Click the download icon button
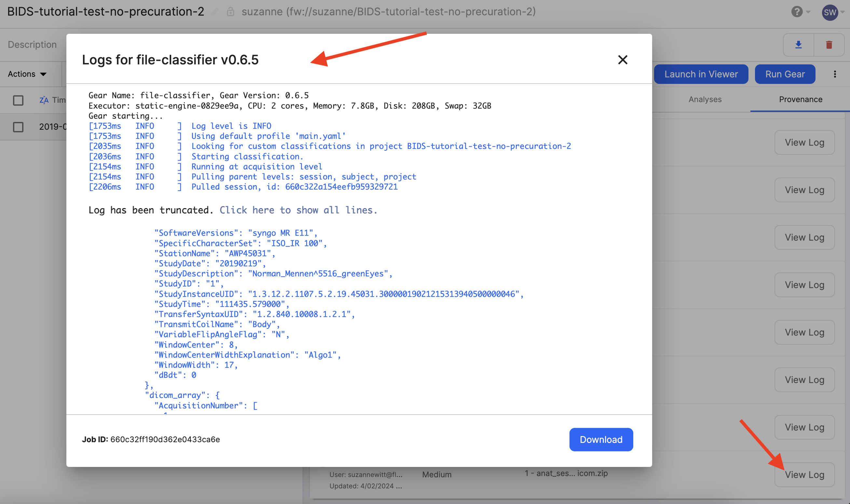 [x=798, y=45]
